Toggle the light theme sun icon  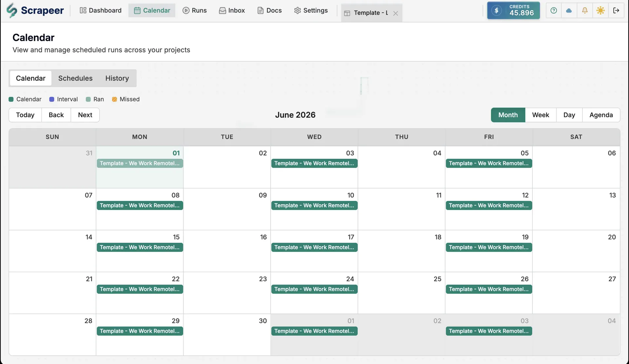(600, 10)
